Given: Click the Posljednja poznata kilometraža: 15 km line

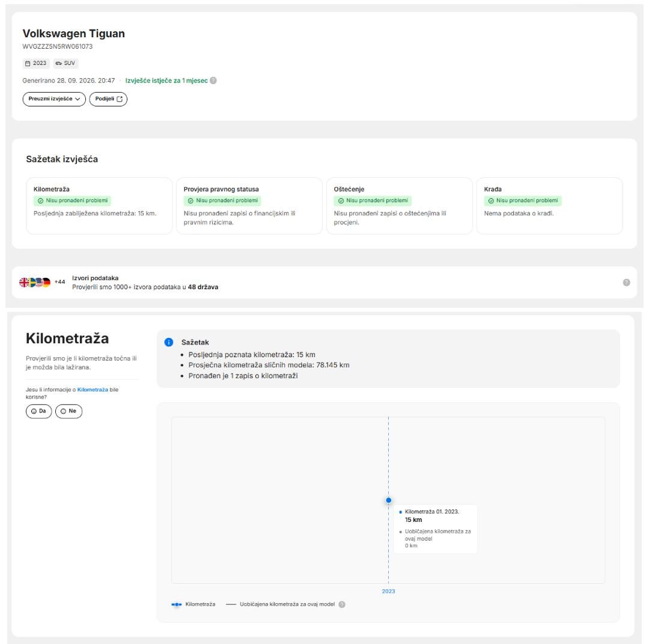Looking at the screenshot, I should click(x=252, y=355).
